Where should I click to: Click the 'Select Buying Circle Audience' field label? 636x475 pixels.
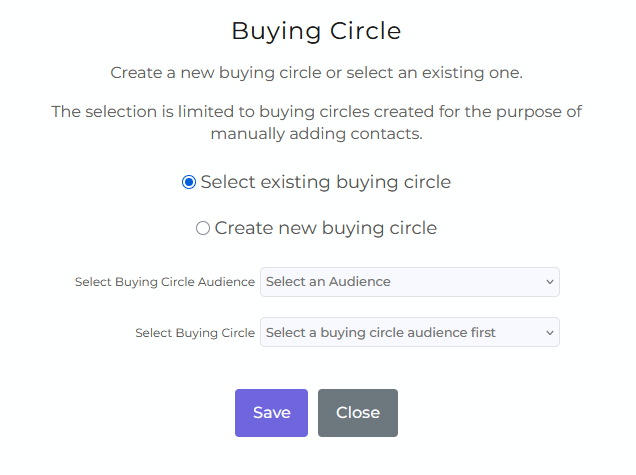tap(165, 282)
